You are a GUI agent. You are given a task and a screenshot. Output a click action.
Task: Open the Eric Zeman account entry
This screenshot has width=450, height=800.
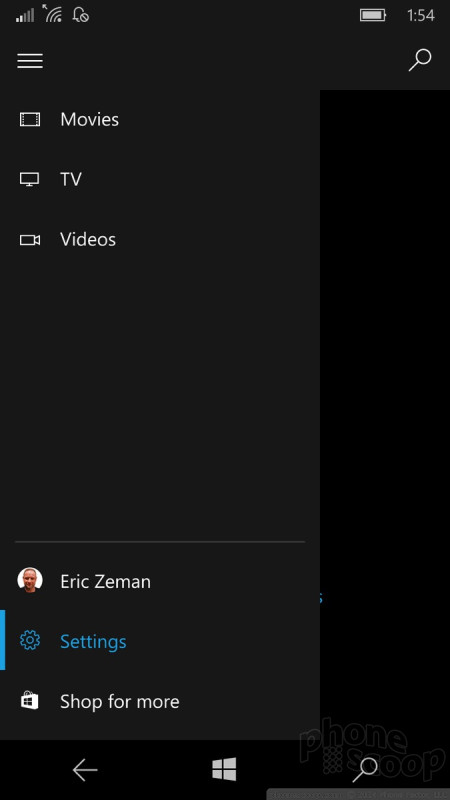pos(160,581)
